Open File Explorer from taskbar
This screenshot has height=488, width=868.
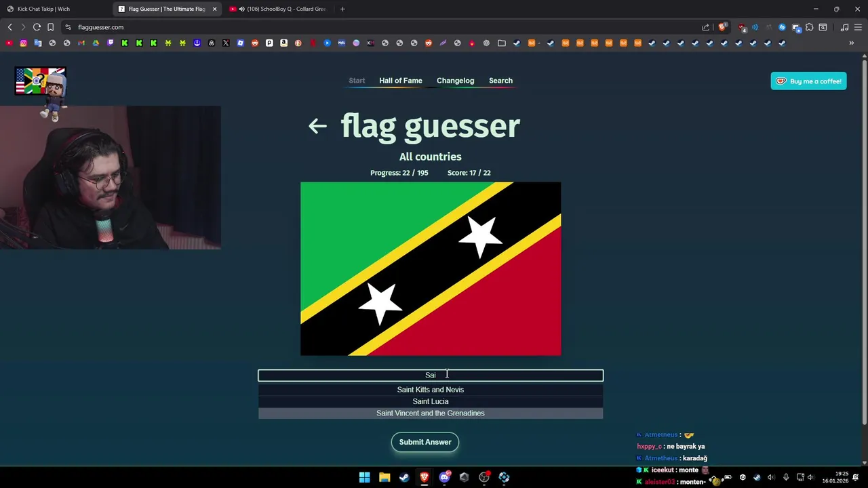[384, 477]
